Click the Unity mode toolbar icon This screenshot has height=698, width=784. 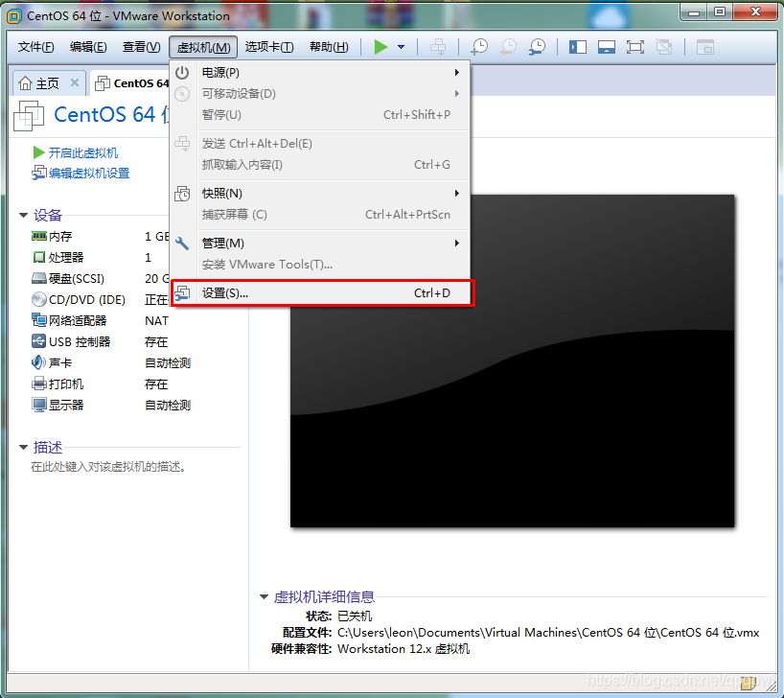point(664,47)
